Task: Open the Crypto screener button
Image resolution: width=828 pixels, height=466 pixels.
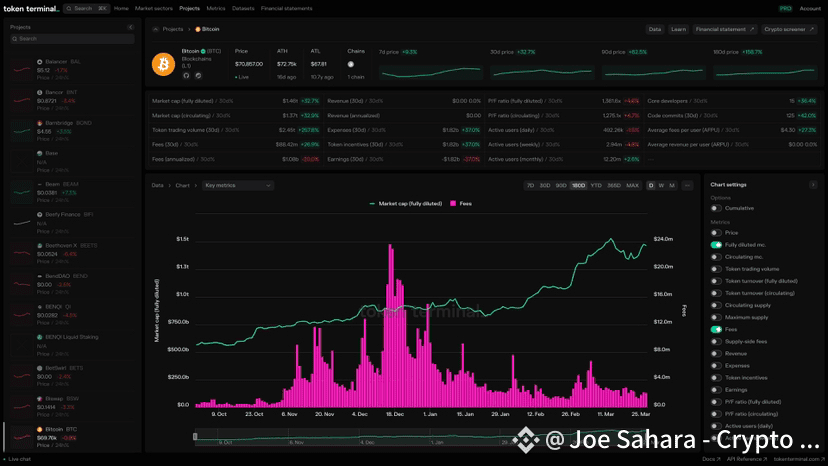Action: (x=790, y=30)
